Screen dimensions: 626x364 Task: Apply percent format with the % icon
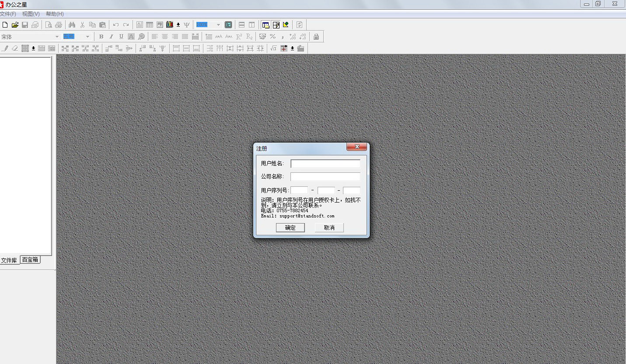coord(273,36)
